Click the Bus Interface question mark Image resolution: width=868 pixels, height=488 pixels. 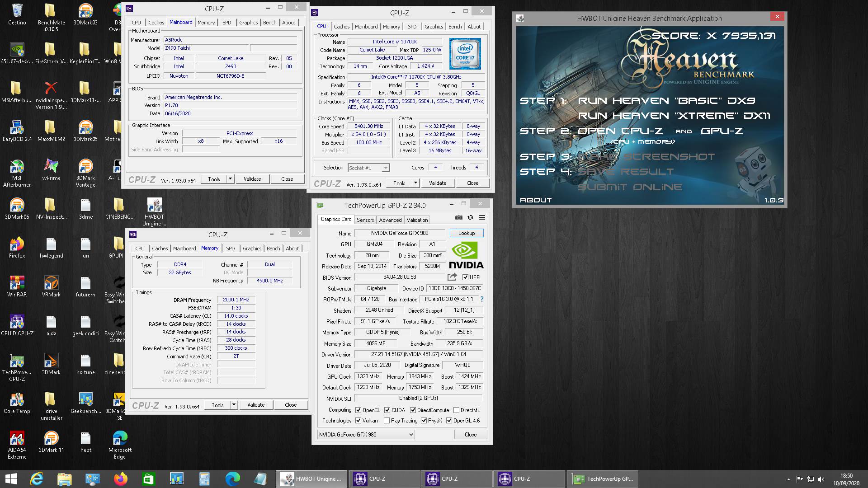coord(482,299)
